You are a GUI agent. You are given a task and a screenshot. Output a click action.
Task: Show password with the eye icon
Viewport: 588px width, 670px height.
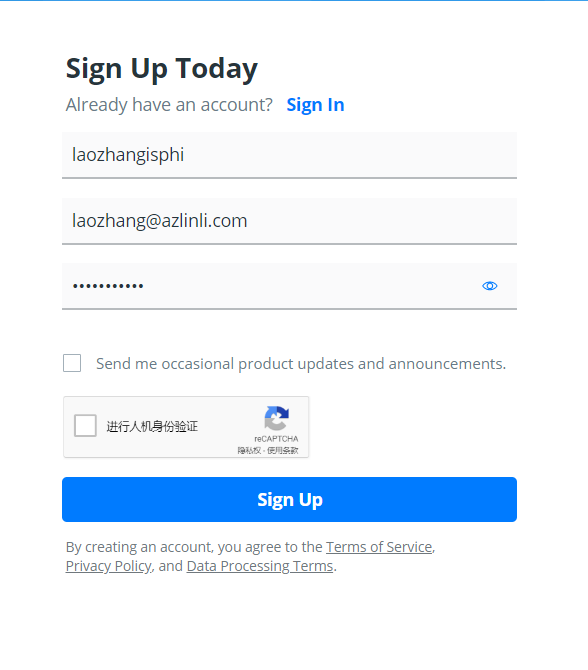coord(489,286)
